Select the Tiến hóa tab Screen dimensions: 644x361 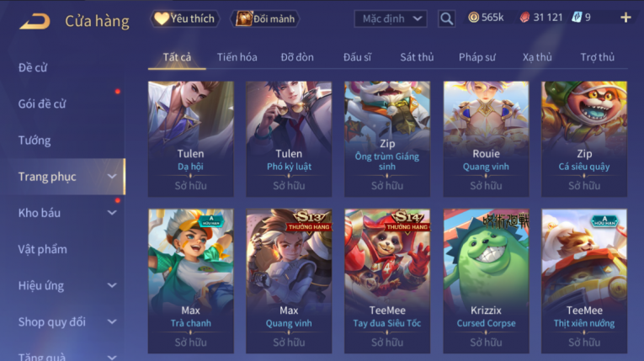click(x=237, y=57)
